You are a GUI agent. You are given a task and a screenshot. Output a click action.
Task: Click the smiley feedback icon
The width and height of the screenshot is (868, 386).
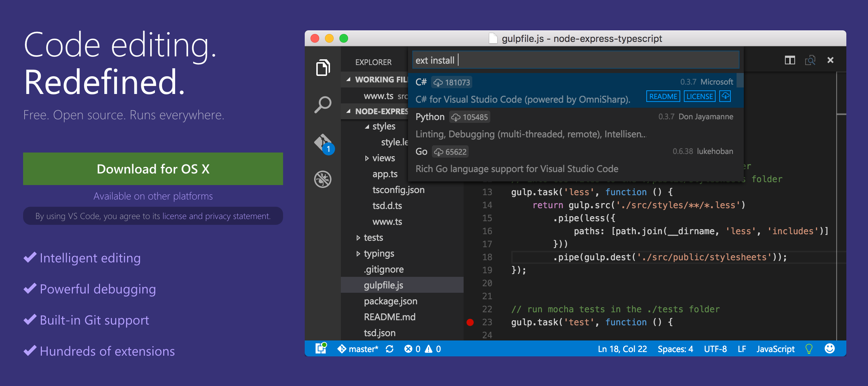[830, 348]
